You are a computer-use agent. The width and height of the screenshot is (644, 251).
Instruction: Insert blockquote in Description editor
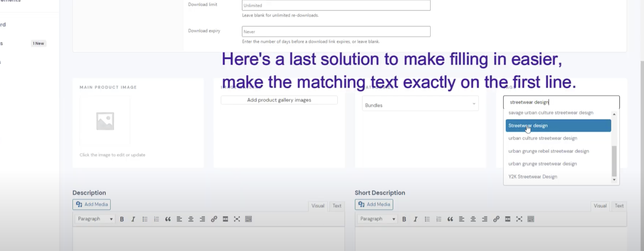tap(168, 219)
